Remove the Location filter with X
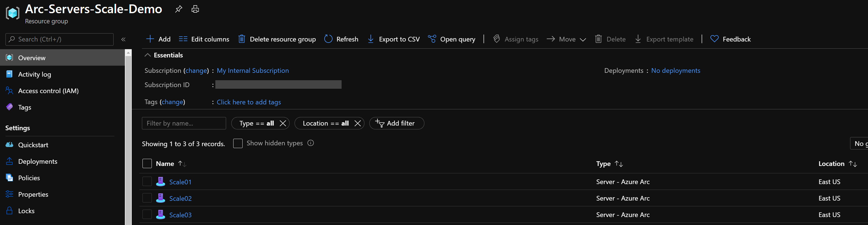This screenshot has height=225, width=868. point(358,123)
